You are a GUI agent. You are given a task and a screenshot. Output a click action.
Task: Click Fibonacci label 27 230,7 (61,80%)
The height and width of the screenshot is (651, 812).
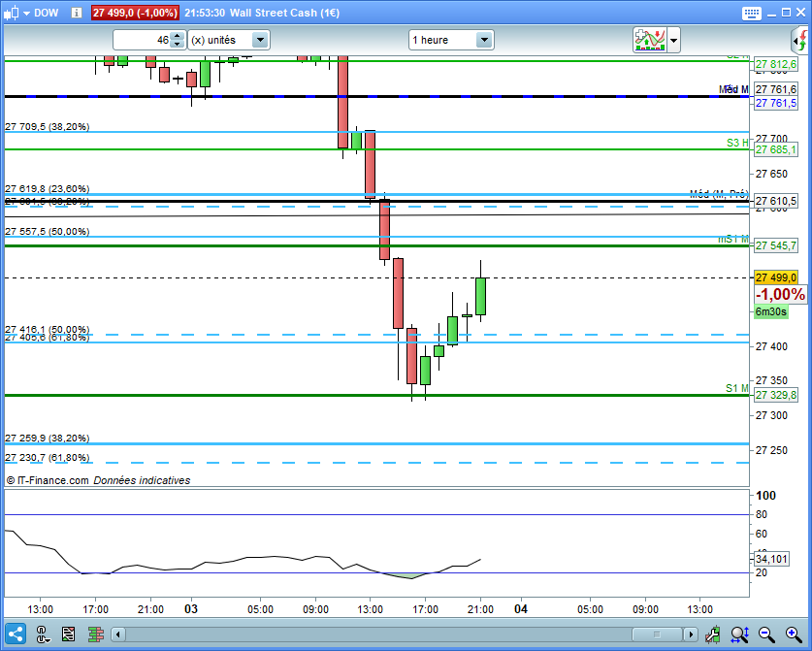pyautogui.click(x=48, y=457)
